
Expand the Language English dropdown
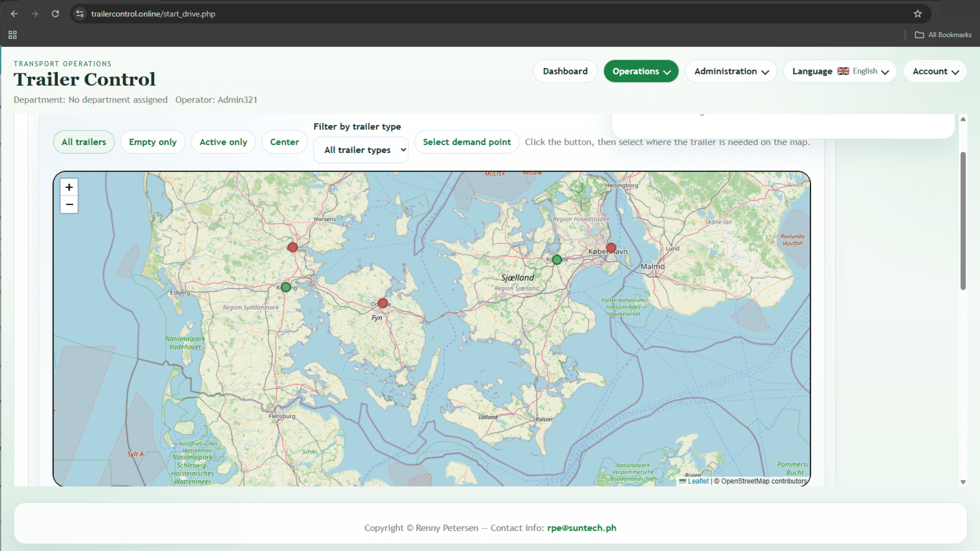tap(840, 71)
